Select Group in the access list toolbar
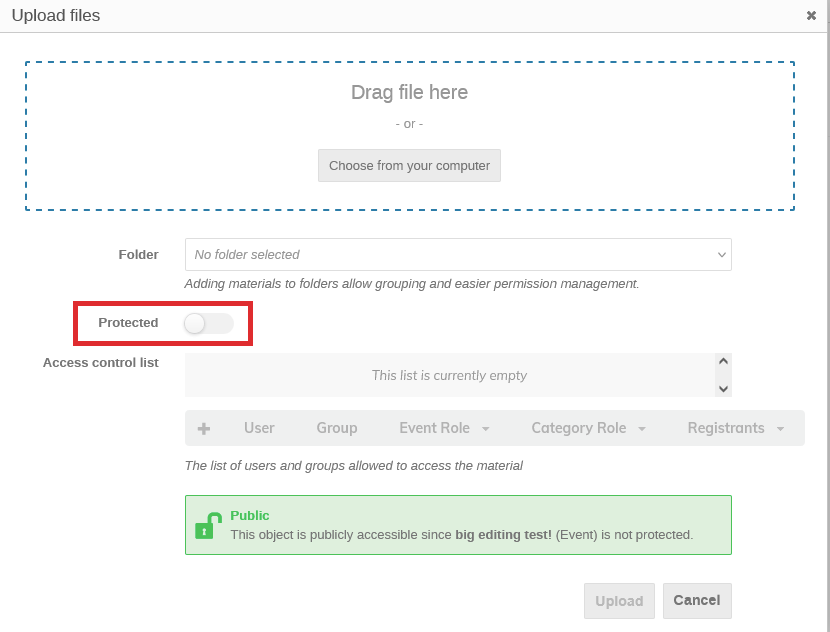This screenshot has width=830, height=632. pos(337,428)
